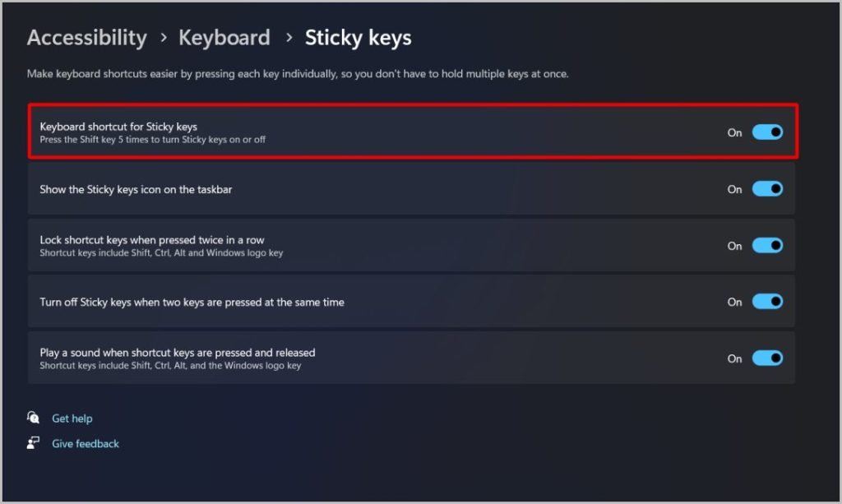Disable the Sticky keys taskbar icon switch
The image size is (842, 504).
[767, 189]
